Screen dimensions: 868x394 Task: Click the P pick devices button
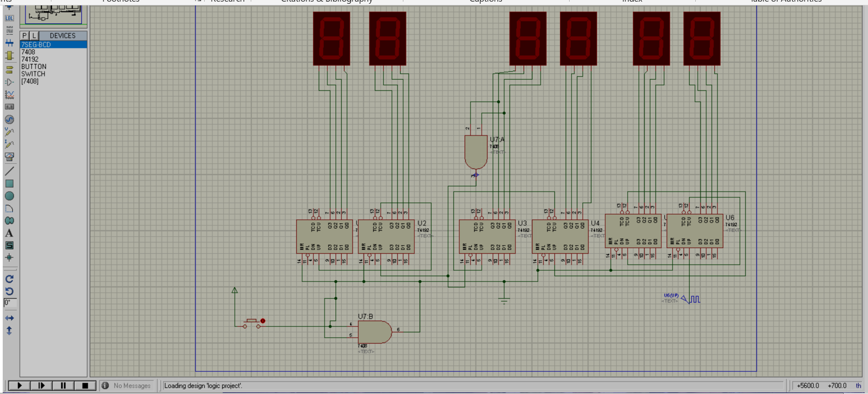pyautogui.click(x=24, y=36)
